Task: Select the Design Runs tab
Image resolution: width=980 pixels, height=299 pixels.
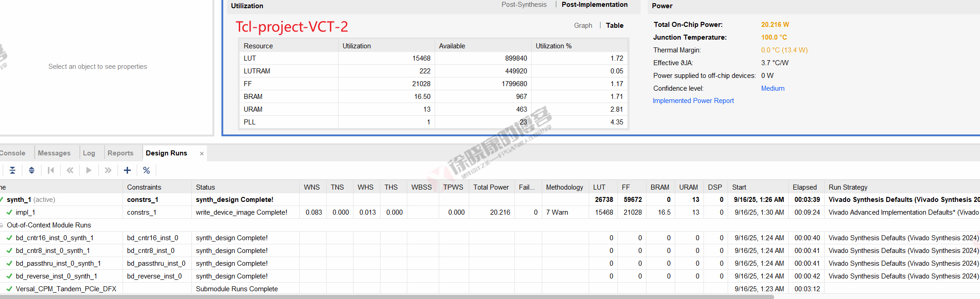Action: 166,153
